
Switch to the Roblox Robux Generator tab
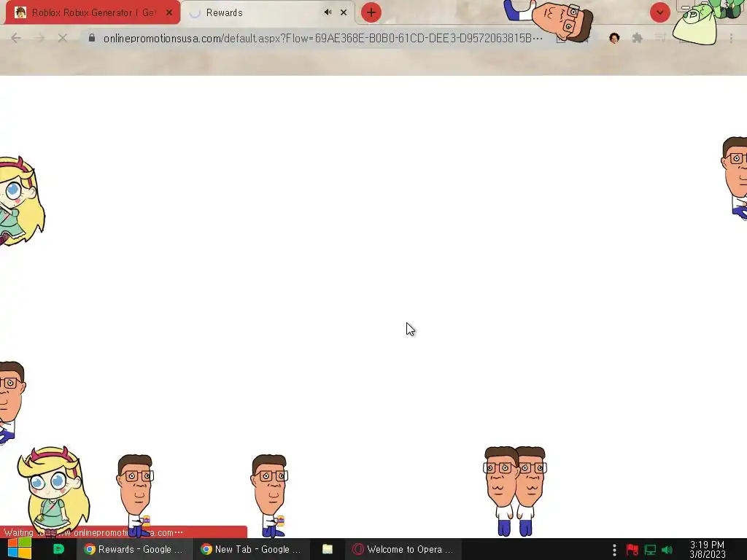[x=93, y=12]
